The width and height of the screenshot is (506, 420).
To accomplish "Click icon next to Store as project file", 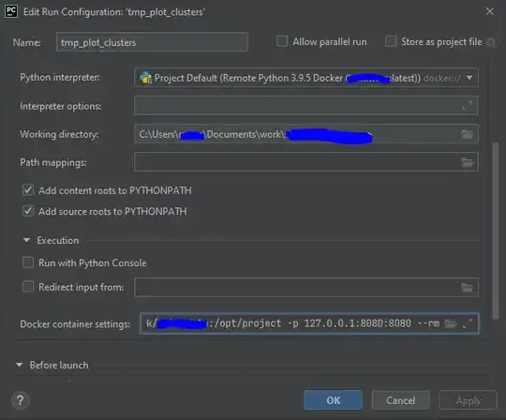I will click(x=491, y=42).
